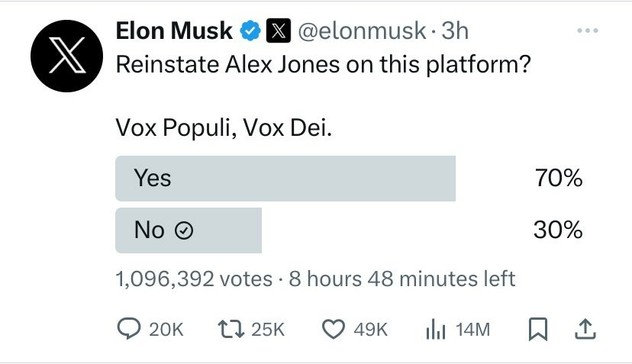Click the 20K replies count
Viewport: 632px width, 364px height.
[x=166, y=330]
